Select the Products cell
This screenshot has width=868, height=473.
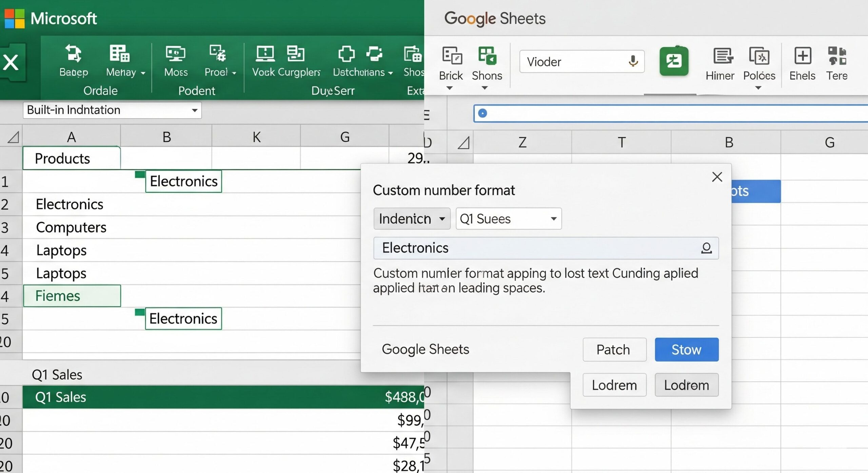pos(72,158)
